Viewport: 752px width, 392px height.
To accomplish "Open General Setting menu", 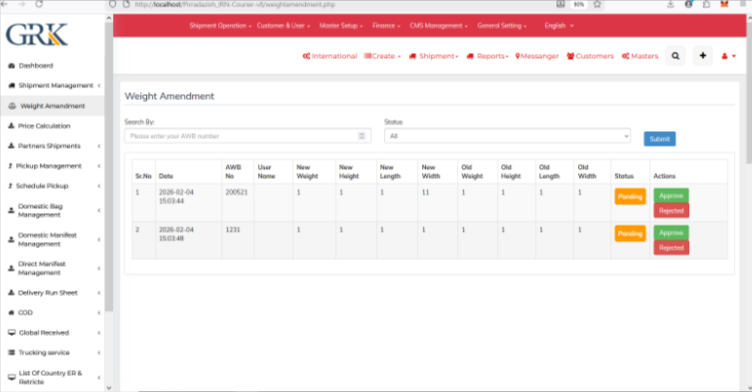I will pyautogui.click(x=502, y=26).
